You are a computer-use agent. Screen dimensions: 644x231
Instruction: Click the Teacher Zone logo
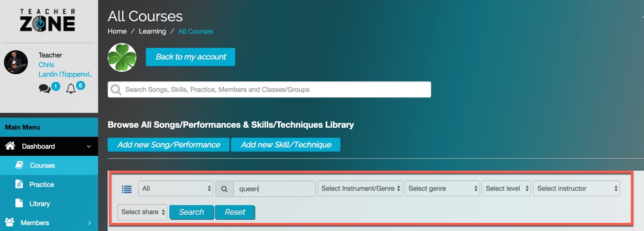(48, 20)
